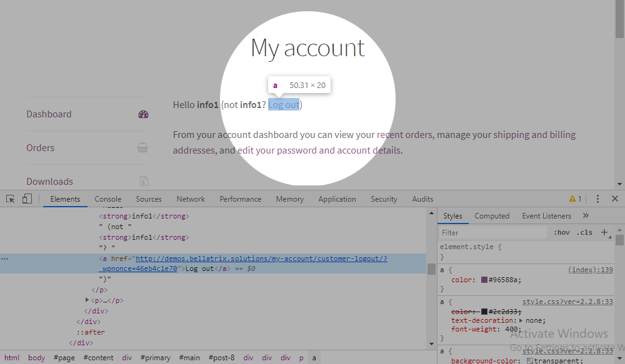Open the Performance tab
This screenshot has height=364, width=625.
[x=241, y=199]
